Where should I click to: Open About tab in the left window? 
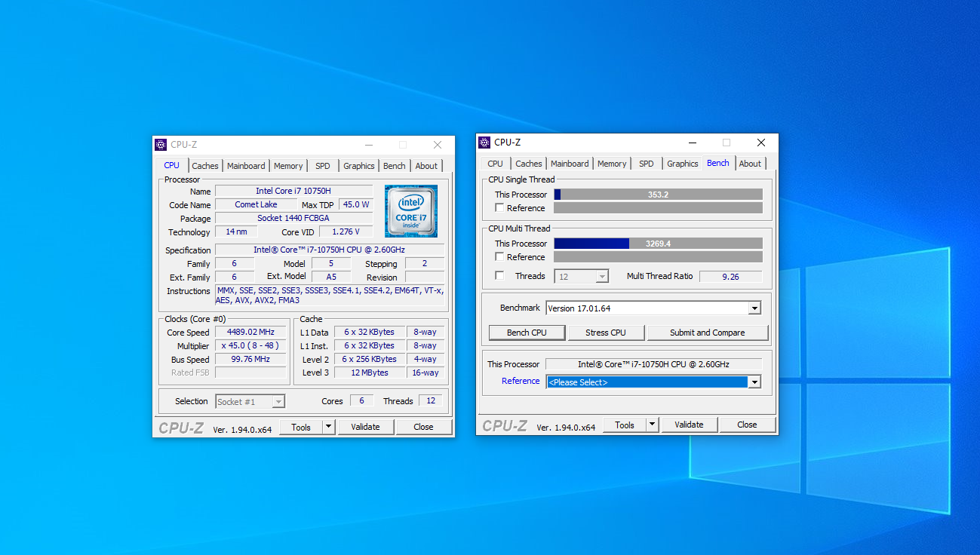pyautogui.click(x=426, y=166)
